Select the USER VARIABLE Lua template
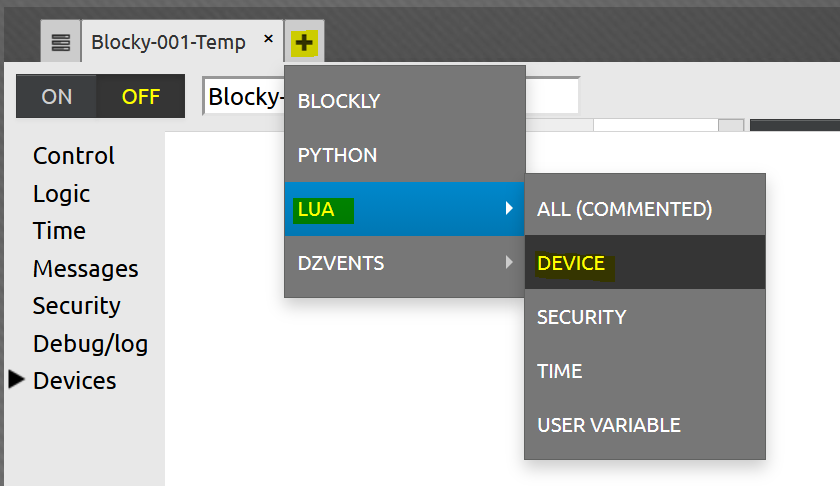This screenshot has height=486, width=840. [608, 425]
